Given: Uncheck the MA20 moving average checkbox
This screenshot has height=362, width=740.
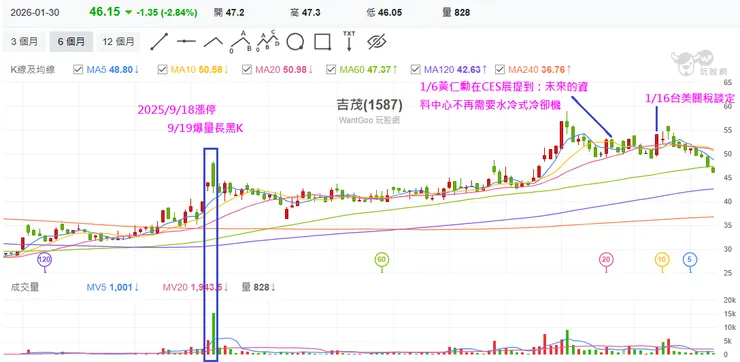Looking at the screenshot, I should pos(246,70).
